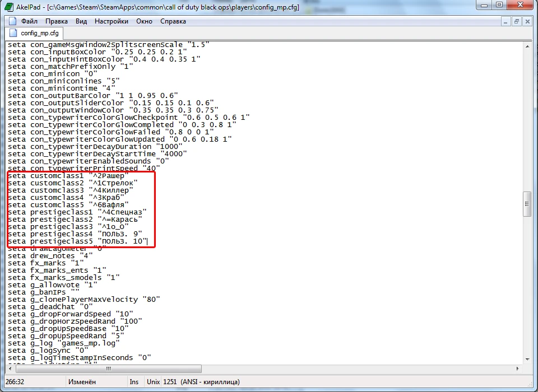This screenshot has height=392, width=538.
Task: Click line seta con_typewriterColorGlowFailed
Action: 111,132
